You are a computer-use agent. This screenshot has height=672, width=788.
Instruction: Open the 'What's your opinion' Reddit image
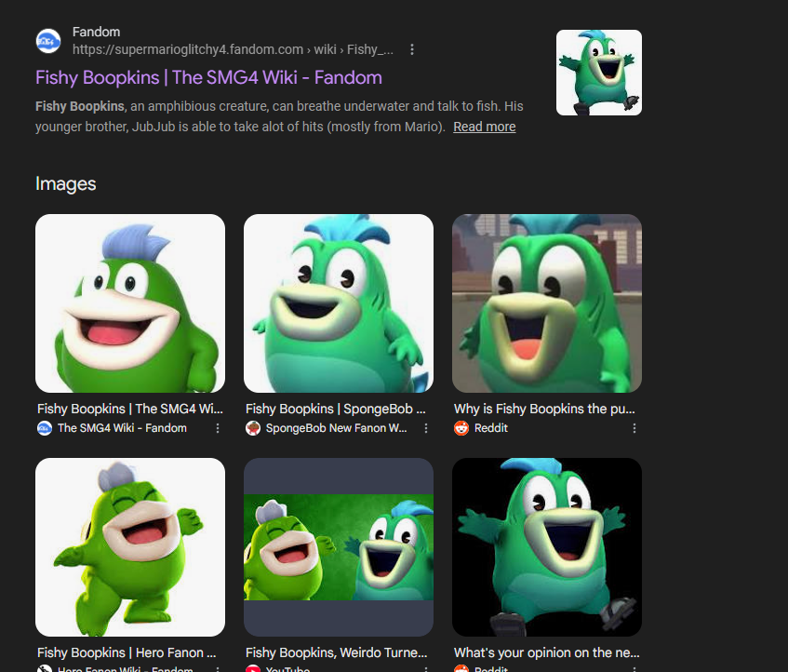[547, 547]
